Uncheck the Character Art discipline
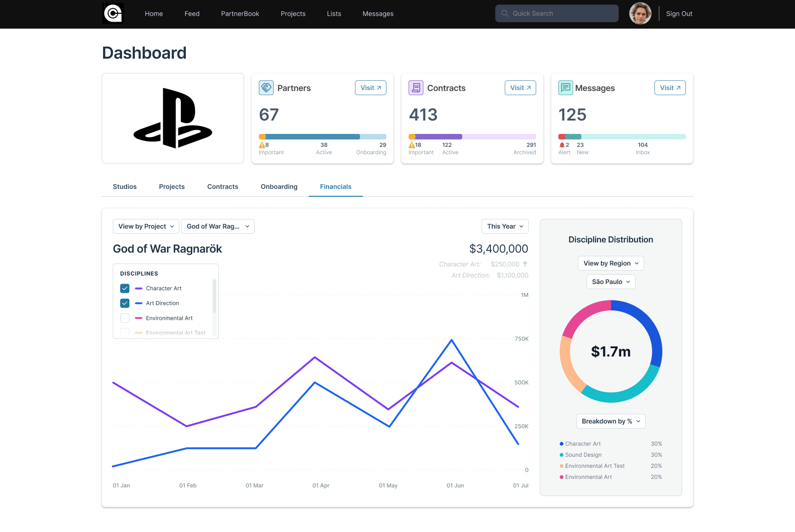 coord(125,288)
